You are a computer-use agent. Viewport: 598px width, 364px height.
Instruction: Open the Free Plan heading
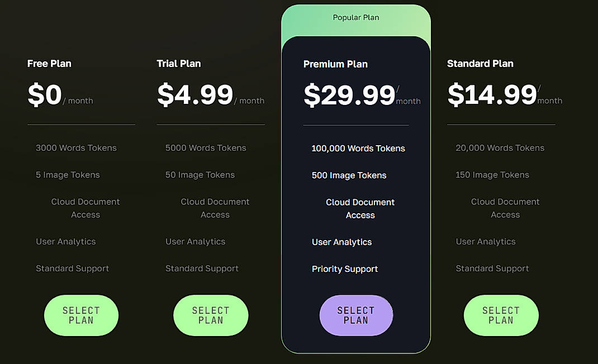click(49, 64)
